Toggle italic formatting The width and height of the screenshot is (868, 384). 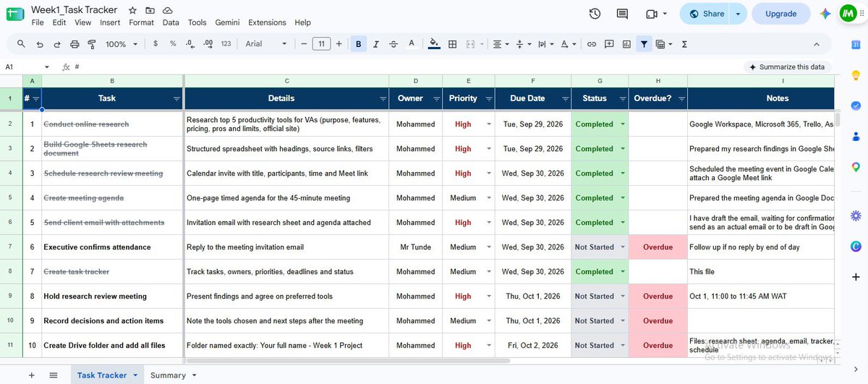tap(376, 44)
